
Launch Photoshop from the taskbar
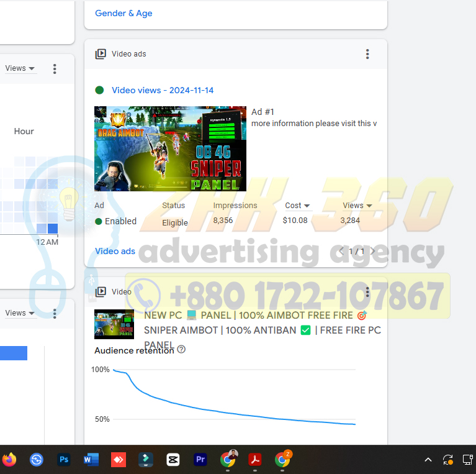pyautogui.click(x=64, y=460)
